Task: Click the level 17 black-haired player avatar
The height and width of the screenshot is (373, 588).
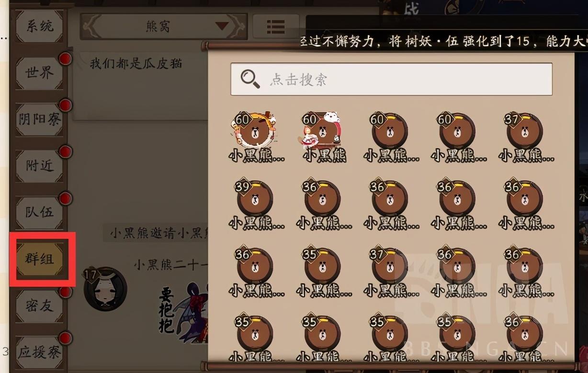Action: pyautogui.click(x=104, y=289)
